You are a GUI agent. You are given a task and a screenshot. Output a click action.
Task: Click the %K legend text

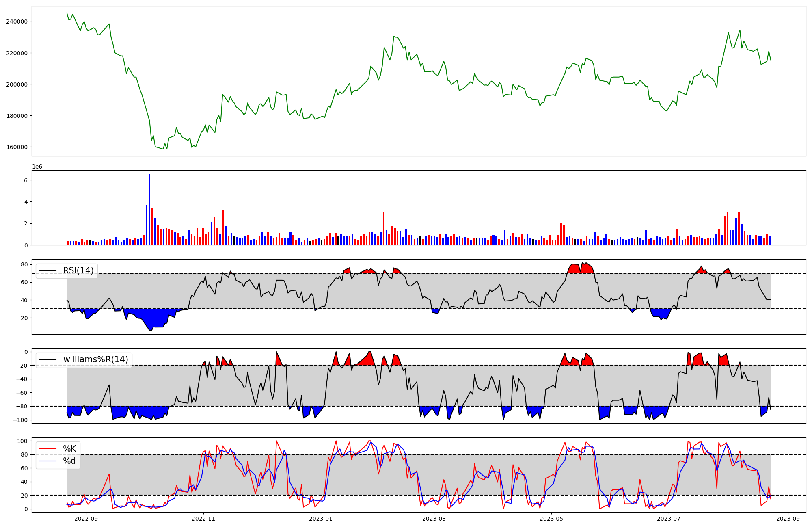(69, 449)
